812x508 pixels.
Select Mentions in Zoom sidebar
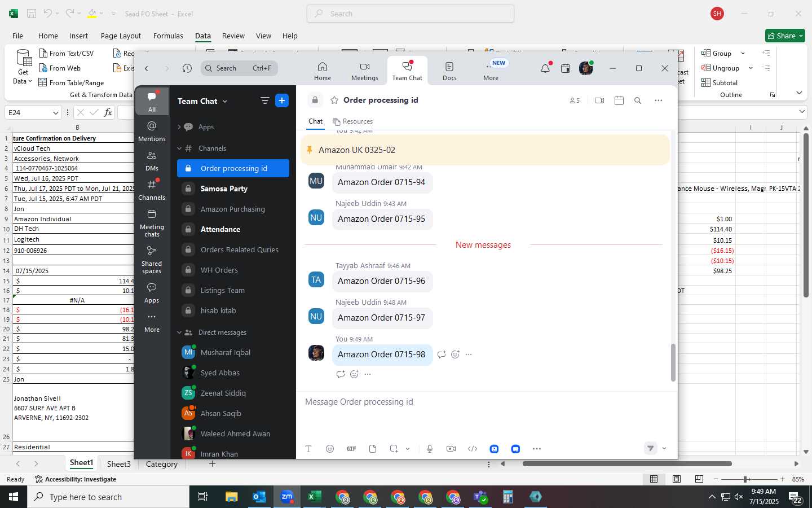tap(152, 131)
